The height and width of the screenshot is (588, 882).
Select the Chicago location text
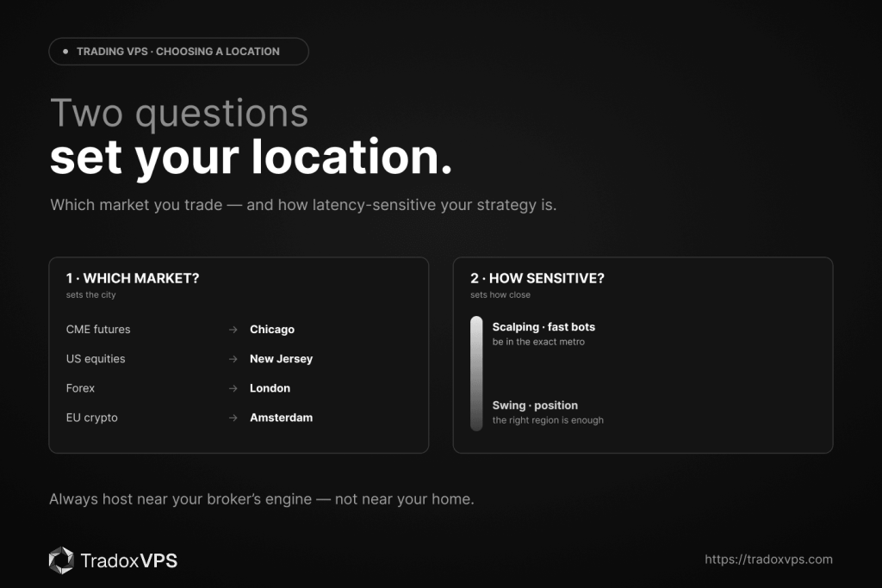tap(272, 330)
